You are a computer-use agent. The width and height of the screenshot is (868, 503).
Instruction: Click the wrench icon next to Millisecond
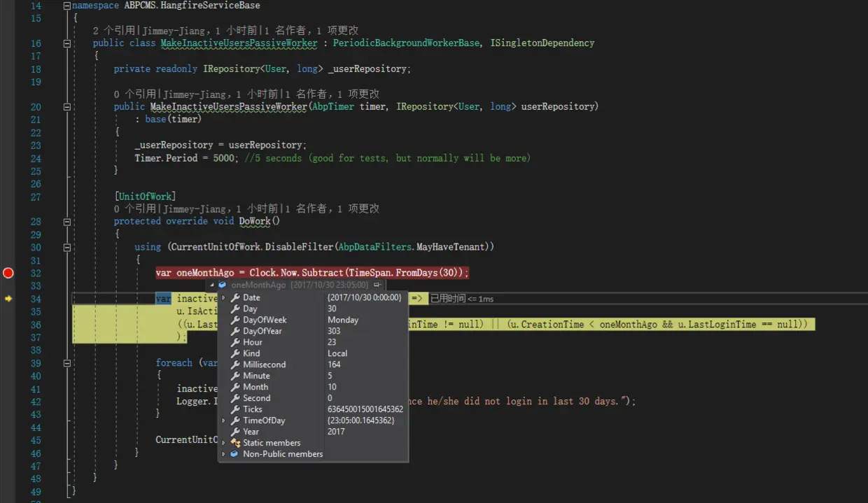[235, 364]
